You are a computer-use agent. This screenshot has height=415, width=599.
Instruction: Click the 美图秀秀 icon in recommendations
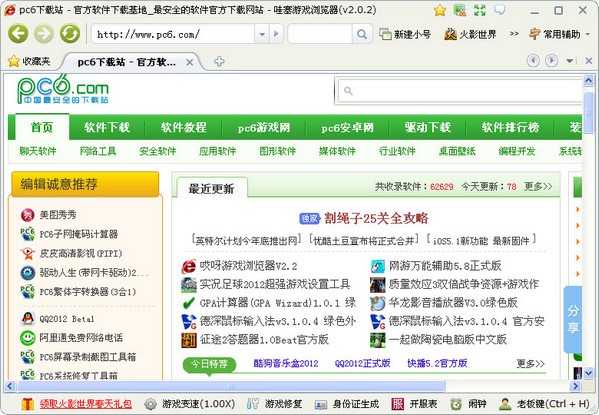coord(28,215)
